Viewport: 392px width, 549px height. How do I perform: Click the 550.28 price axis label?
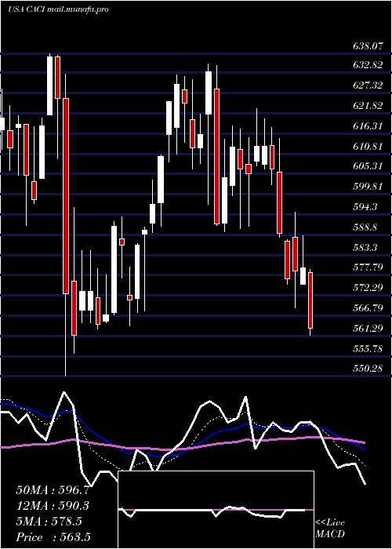point(367,368)
